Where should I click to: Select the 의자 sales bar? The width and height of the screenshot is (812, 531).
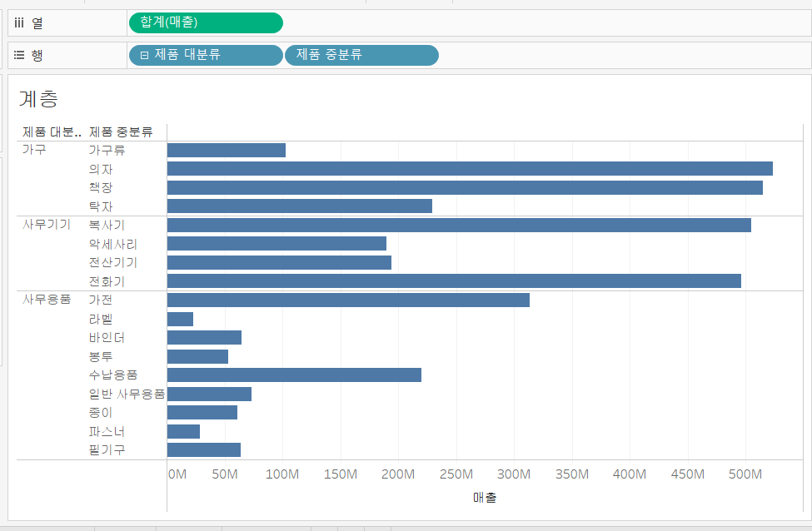(x=470, y=169)
